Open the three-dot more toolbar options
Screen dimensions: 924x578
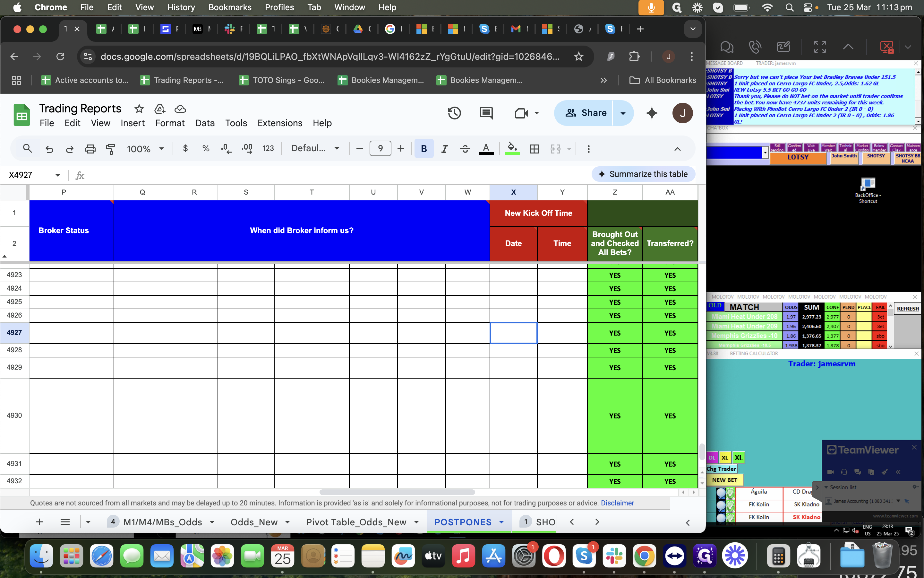pos(588,149)
